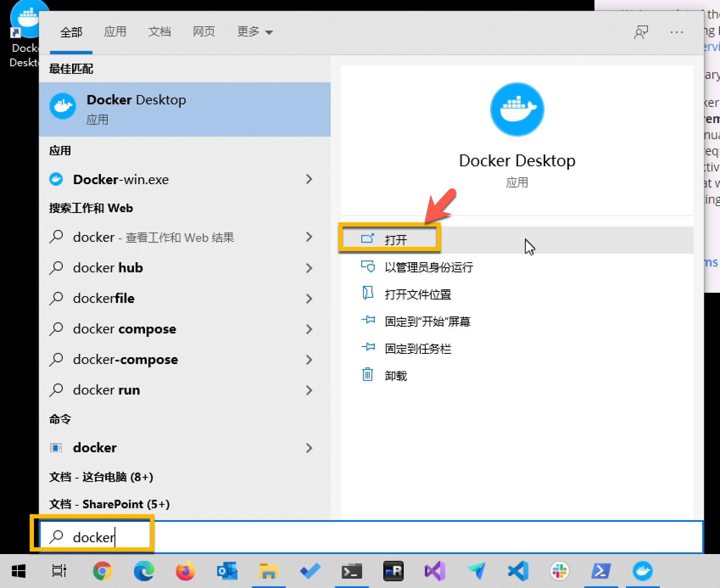Launch Firefox from the taskbar

[185, 571]
